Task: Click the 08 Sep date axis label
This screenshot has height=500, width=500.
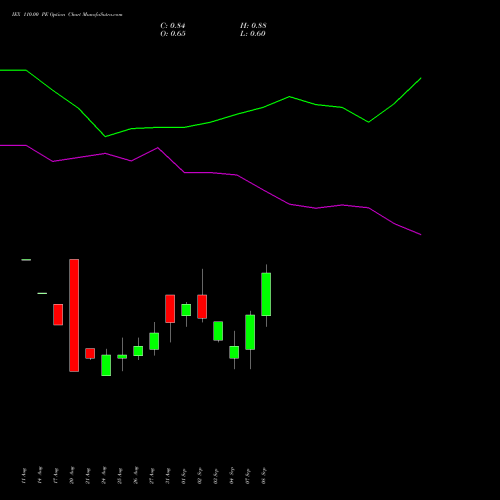Action: 264,476
